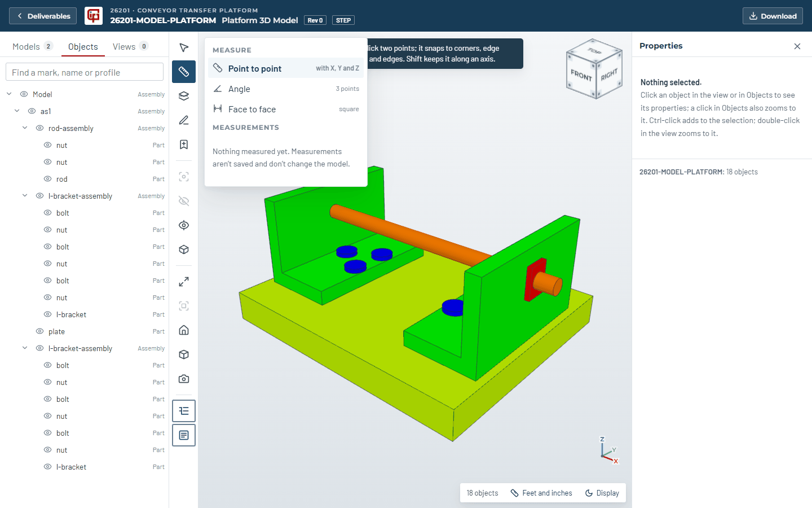Image resolution: width=812 pixels, height=508 pixels.
Task: Click the RIGHT face of the view cube
Action: tap(609, 75)
